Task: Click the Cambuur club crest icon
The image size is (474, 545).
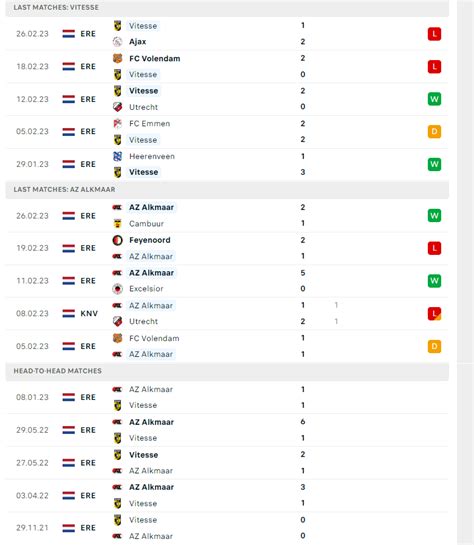Action: point(117,223)
